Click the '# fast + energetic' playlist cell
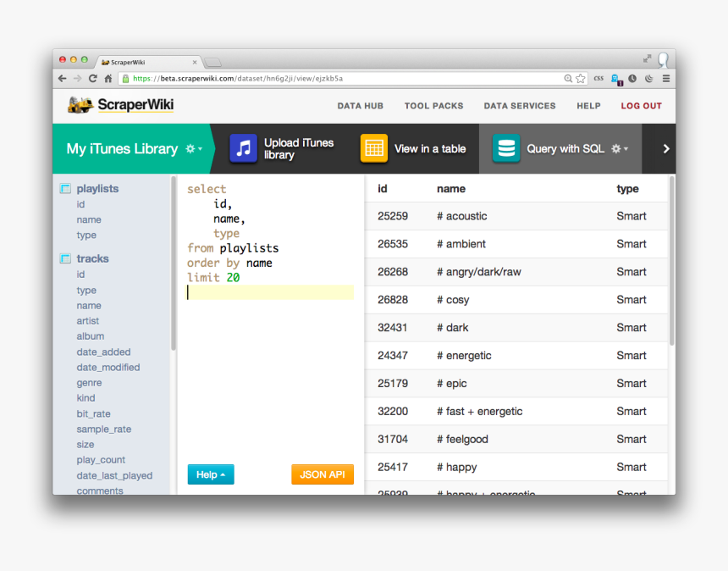 tap(480, 411)
